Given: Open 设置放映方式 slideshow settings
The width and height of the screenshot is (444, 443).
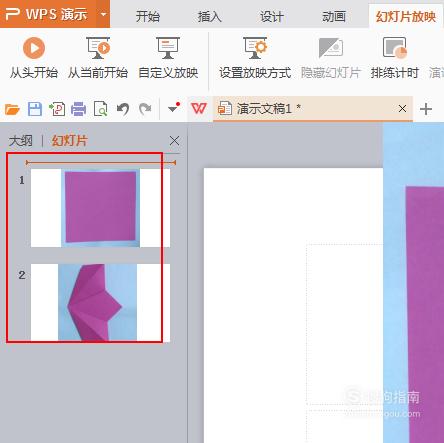Looking at the screenshot, I should [x=255, y=57].
